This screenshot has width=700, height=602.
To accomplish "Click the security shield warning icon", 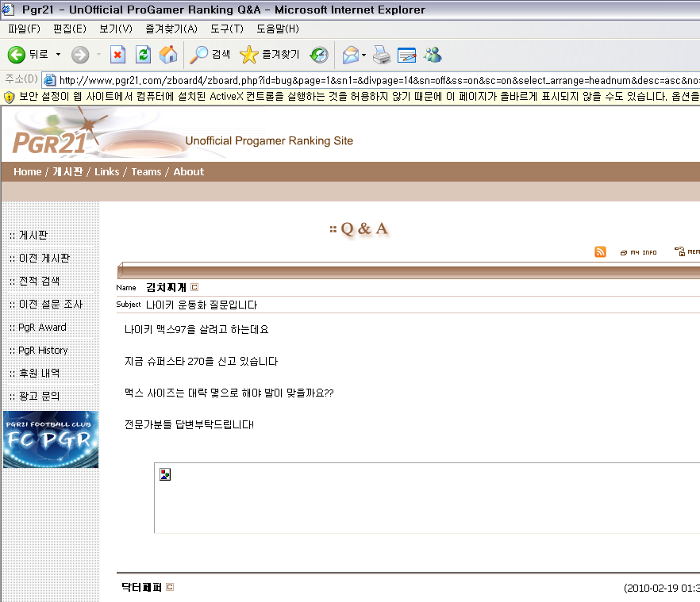I will 9,97.
